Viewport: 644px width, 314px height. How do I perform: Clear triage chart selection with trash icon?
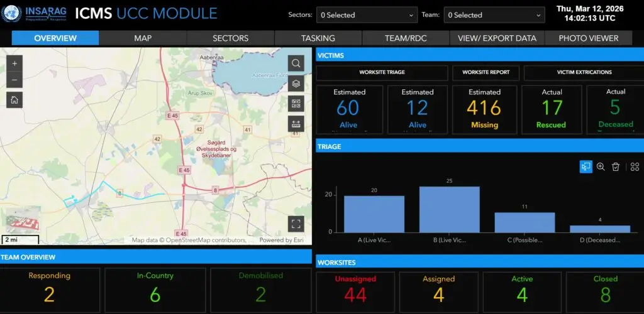[615, 166]
